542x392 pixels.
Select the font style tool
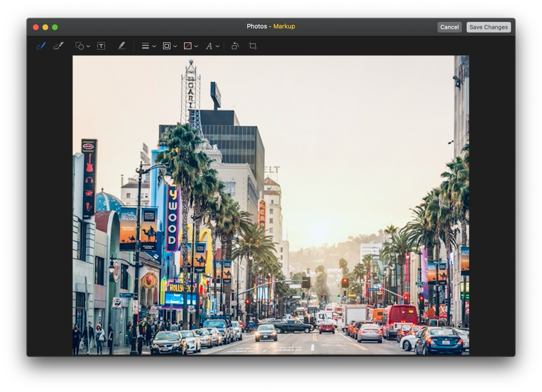coord(213,46)
